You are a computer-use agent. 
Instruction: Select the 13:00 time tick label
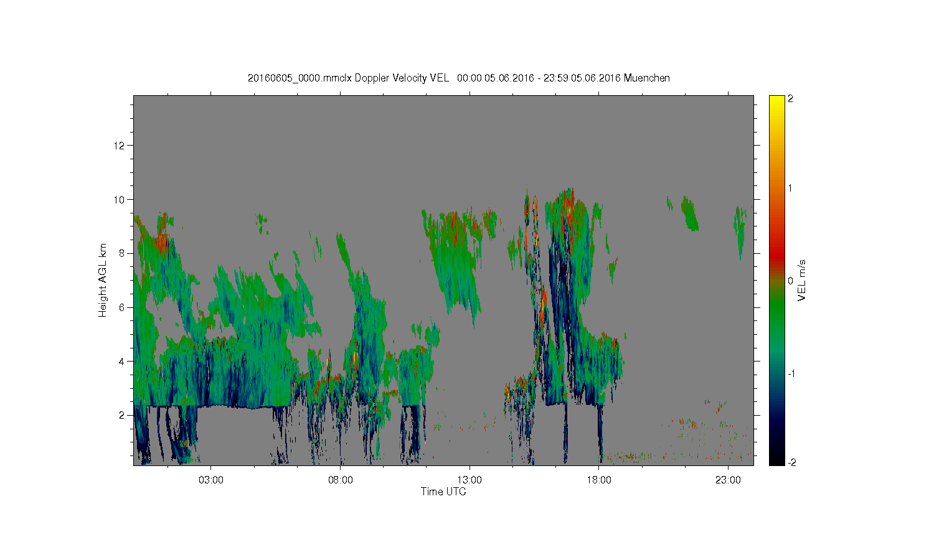click(469, 480)
